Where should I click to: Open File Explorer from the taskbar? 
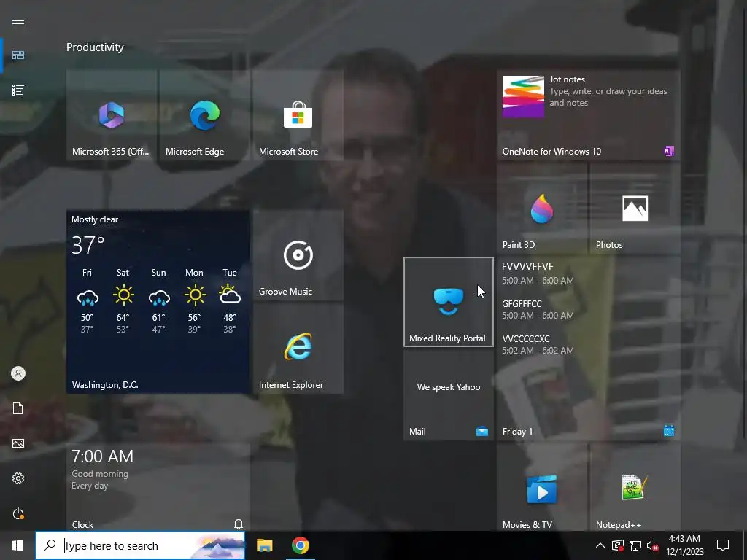point(264,545)
